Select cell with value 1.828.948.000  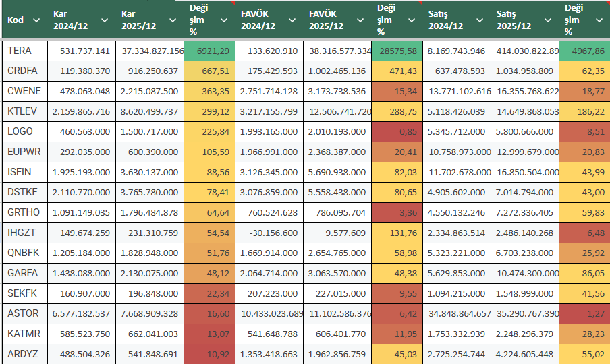click(150, 253)
